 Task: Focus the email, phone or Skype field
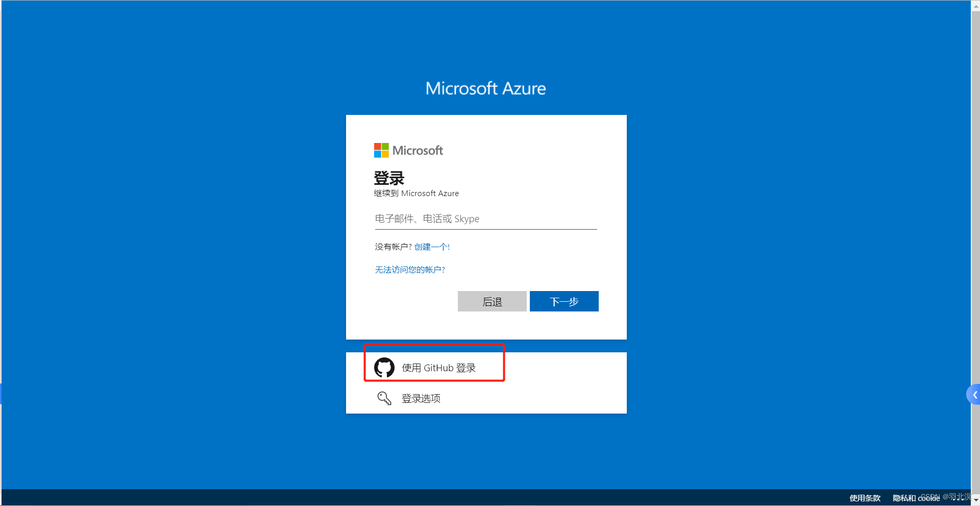[x=486, y=219]
